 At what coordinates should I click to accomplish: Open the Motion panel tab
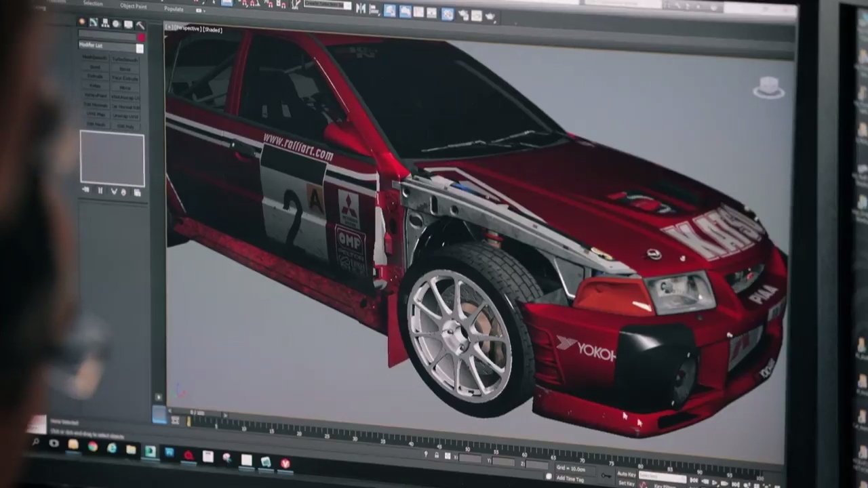tap(117, 24)
